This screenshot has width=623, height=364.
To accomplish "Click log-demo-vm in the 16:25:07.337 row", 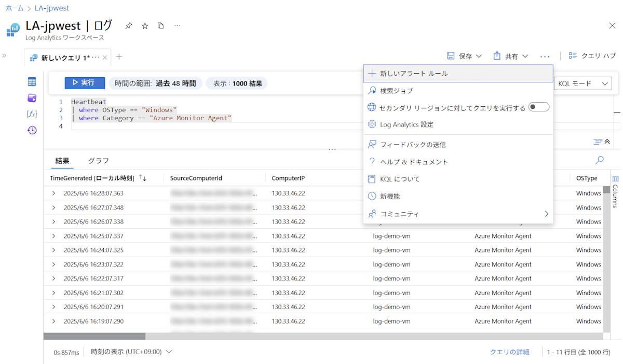I will 391,236.
